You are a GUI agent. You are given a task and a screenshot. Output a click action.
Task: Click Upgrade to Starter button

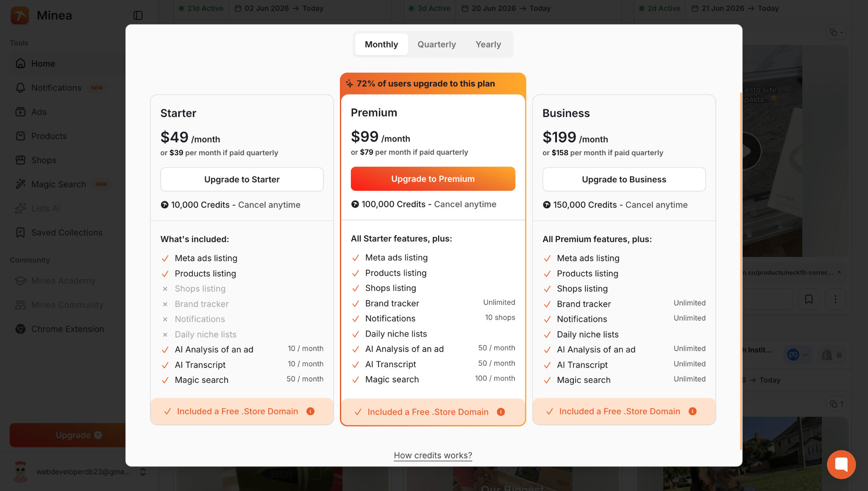click(242, 179)
